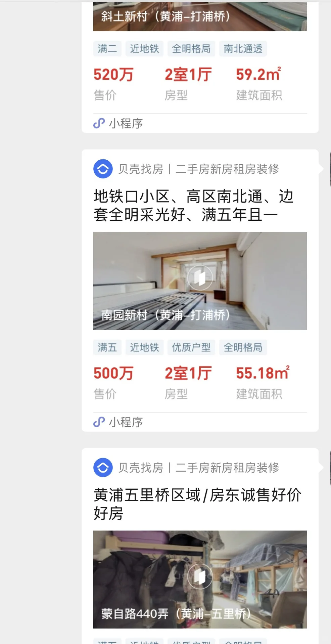Click the mini program icon under 520万 listing
The height and width of the screenshot is (644, 331).
(x=99, y=123)
